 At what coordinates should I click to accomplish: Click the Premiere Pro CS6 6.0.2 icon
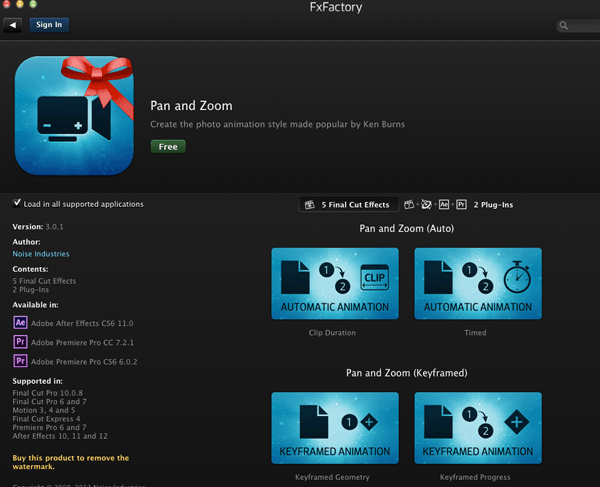[x=20, y=361]
